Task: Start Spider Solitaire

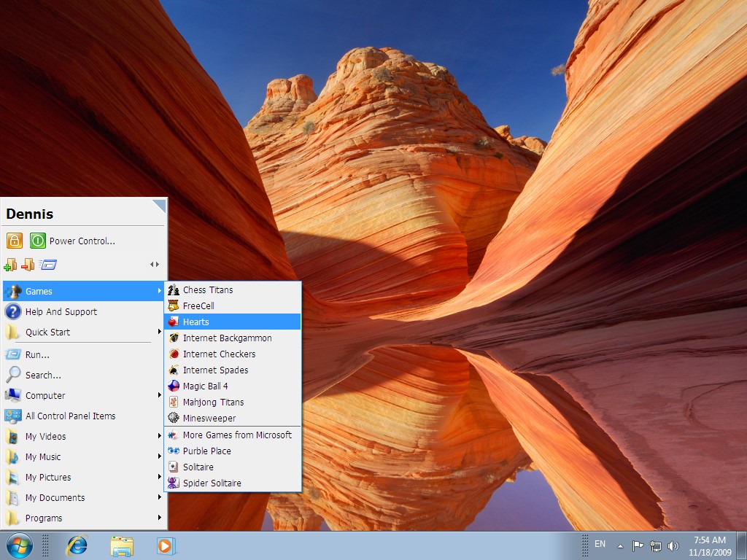Action: tap(233, 483)
